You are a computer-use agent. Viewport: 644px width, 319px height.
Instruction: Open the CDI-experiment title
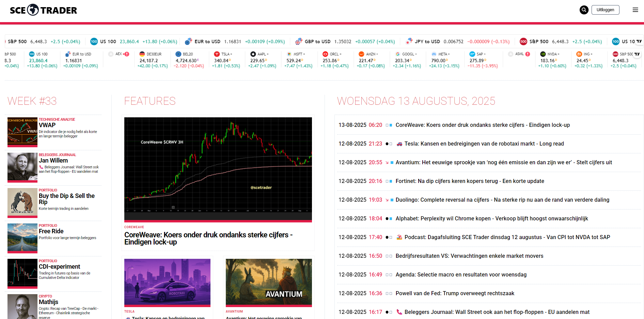(x=60, y=267)
